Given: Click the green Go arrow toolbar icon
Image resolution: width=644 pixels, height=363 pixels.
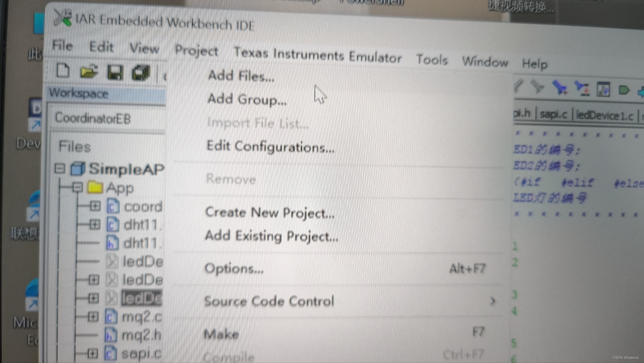Looking at the screenshot, I should [625, 90].
